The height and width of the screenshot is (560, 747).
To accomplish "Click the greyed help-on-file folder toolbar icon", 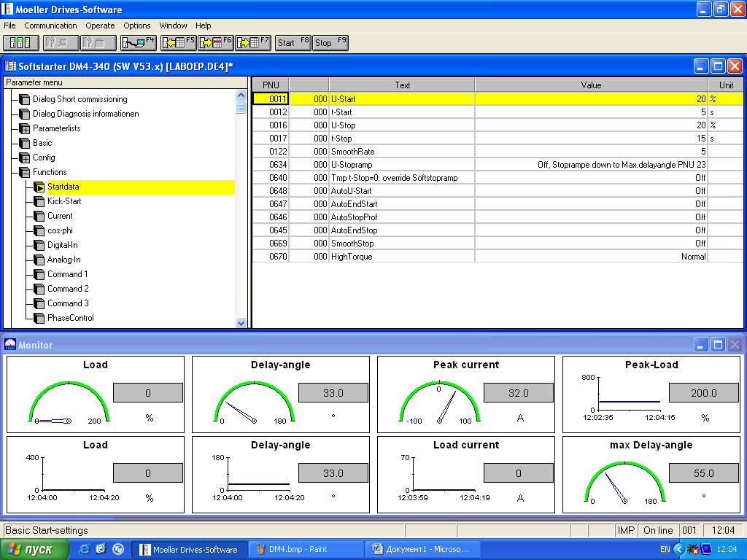I will 98,43.
